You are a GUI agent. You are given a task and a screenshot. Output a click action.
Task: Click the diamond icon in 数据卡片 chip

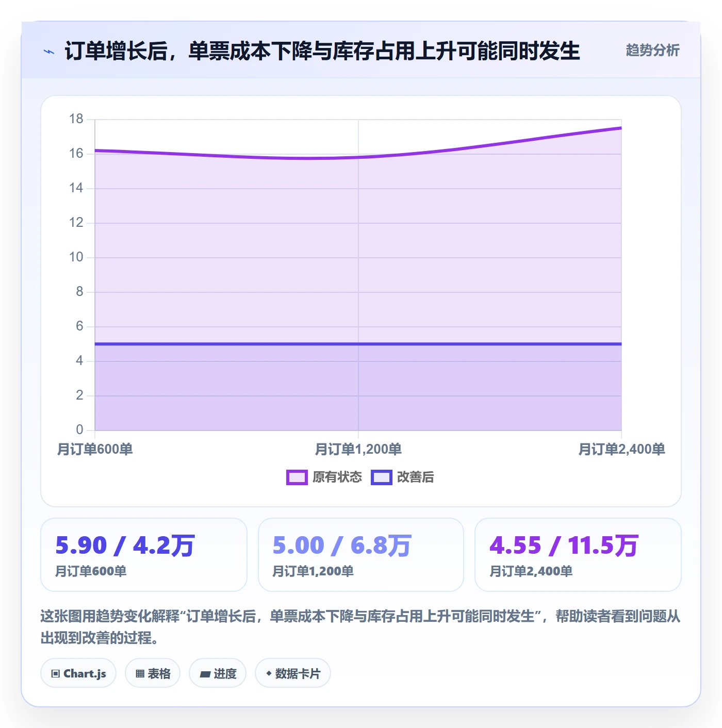(x=269, y=673)
